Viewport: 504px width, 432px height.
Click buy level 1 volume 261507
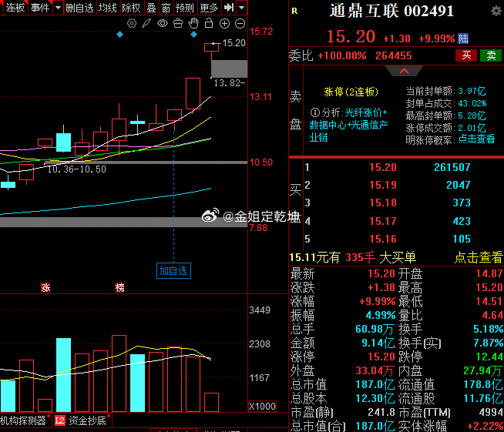[x=452, y=167]
